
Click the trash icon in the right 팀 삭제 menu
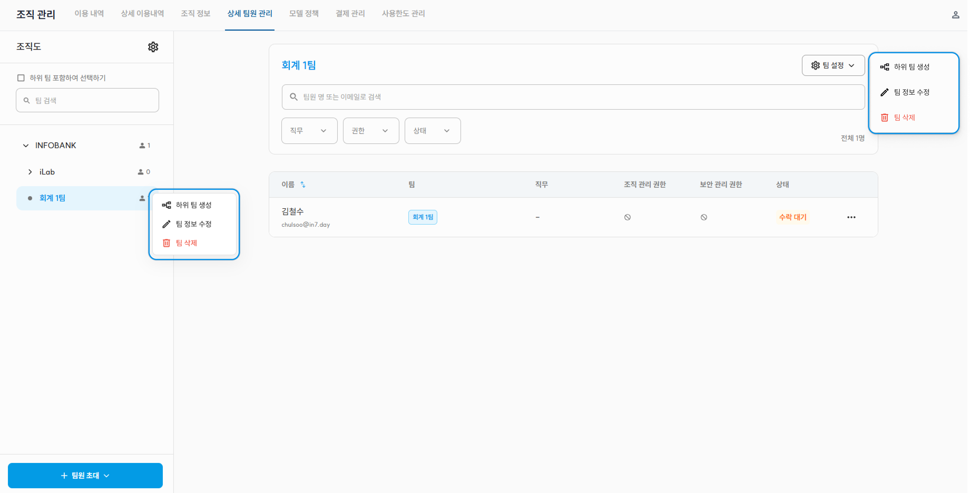(884, 117)
